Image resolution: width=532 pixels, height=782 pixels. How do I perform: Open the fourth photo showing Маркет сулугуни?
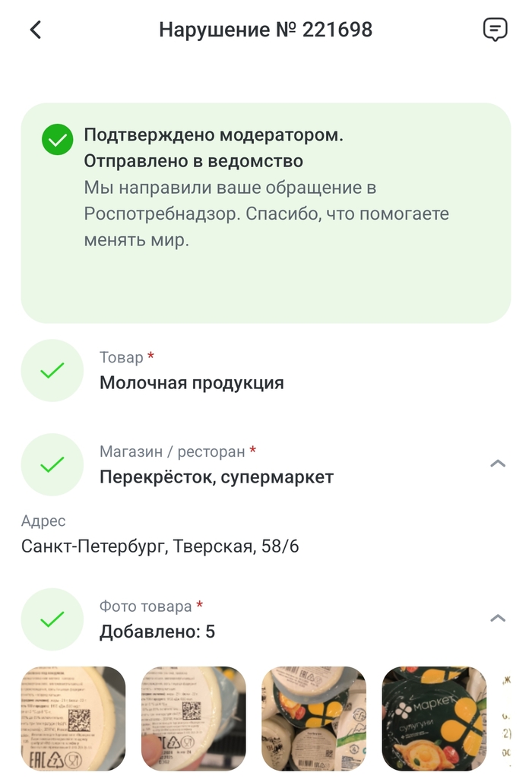coord(433,718)
